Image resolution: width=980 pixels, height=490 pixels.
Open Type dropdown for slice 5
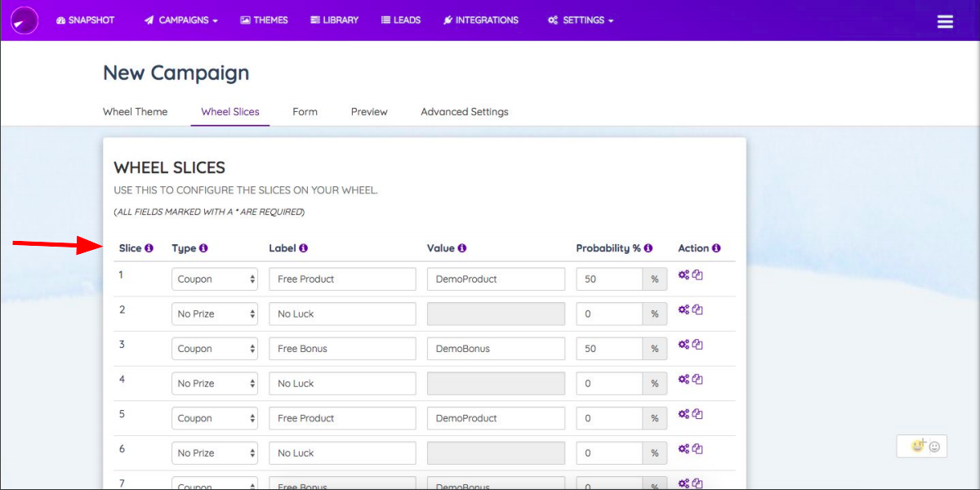(215, 418)
